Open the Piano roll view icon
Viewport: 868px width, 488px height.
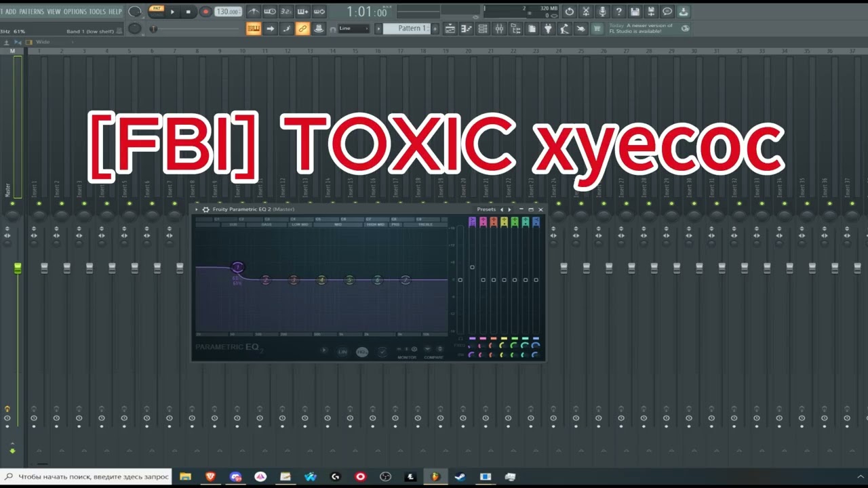pyautogui.click(x=467, y=28)
